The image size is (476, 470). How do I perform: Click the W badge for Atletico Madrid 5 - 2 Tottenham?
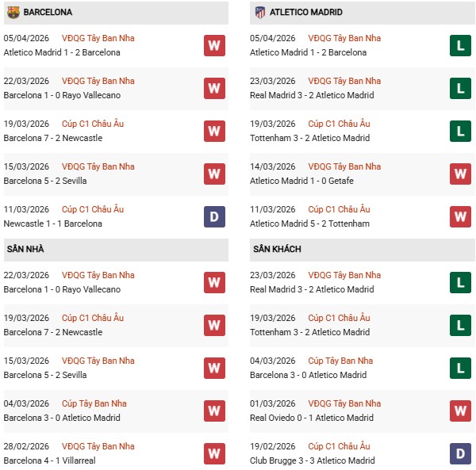pos(460,216)
